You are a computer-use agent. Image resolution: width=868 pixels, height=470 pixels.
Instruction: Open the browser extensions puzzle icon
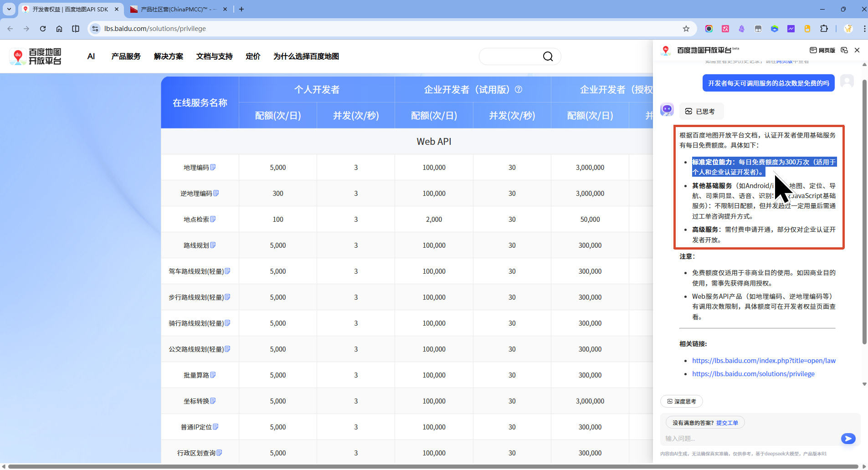(x=824, y=29)
